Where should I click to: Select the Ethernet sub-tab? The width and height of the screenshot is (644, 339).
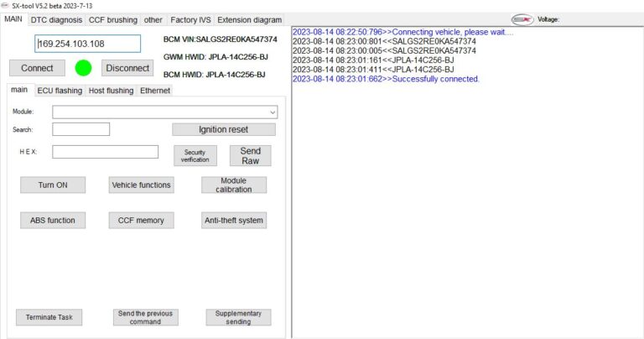(x=155, y=91)
